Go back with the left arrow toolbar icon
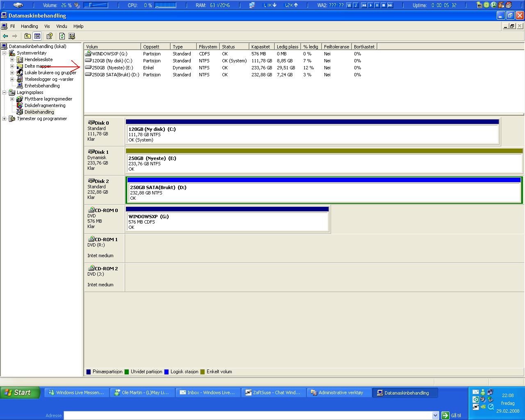 [x=5, y=36]
